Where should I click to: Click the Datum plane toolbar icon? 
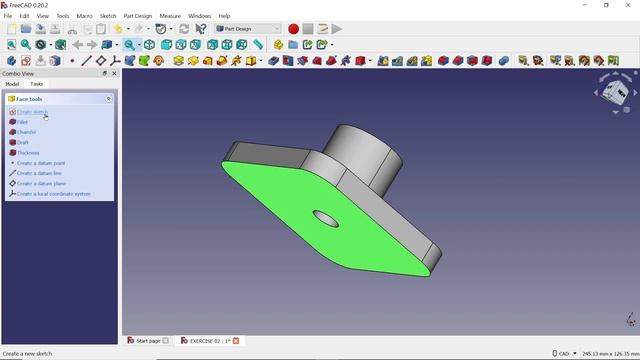(x=101, y=61)
